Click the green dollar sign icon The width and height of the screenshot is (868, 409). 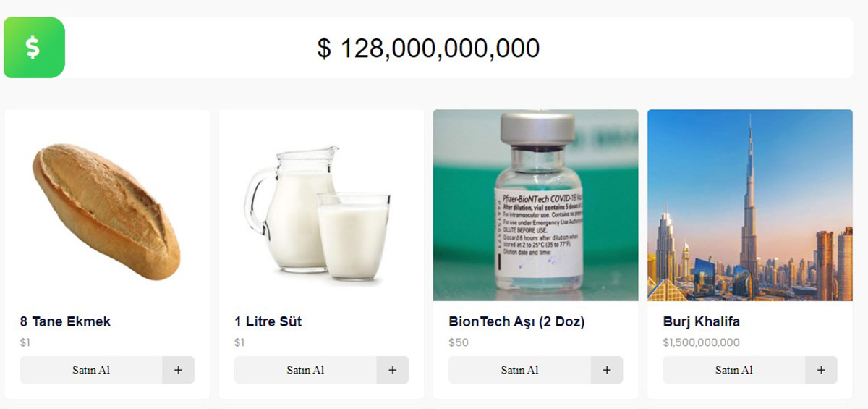click(x=34, y=48)
